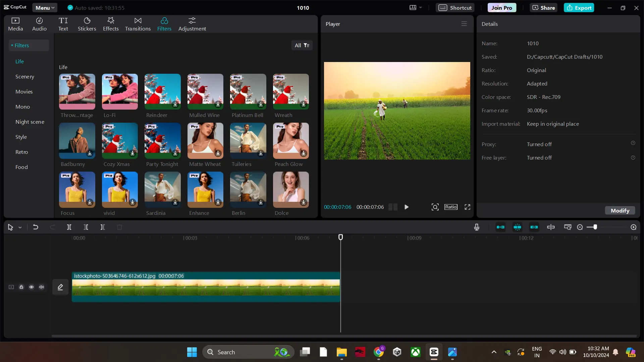Viewport: 644px width, 362px height.
Task: Download the Dolce filter
Action: [x=304, y=202]
